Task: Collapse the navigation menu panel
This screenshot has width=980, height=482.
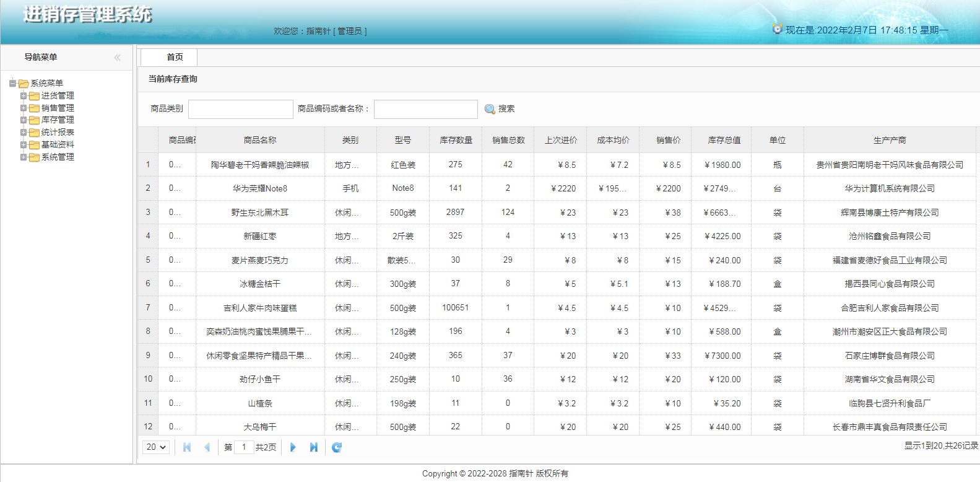Action: coord(117,58)
